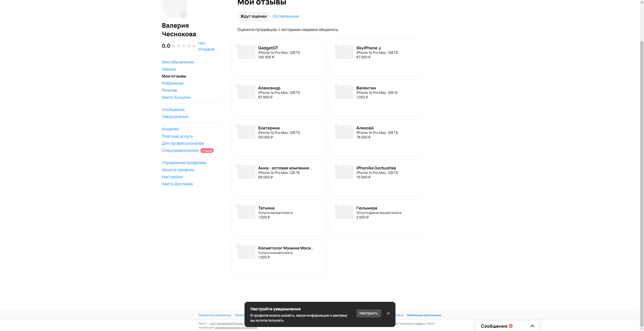Click the Валентин seller avatar circle
This screenshot has height=331, width=644.
tap(337, 87)
